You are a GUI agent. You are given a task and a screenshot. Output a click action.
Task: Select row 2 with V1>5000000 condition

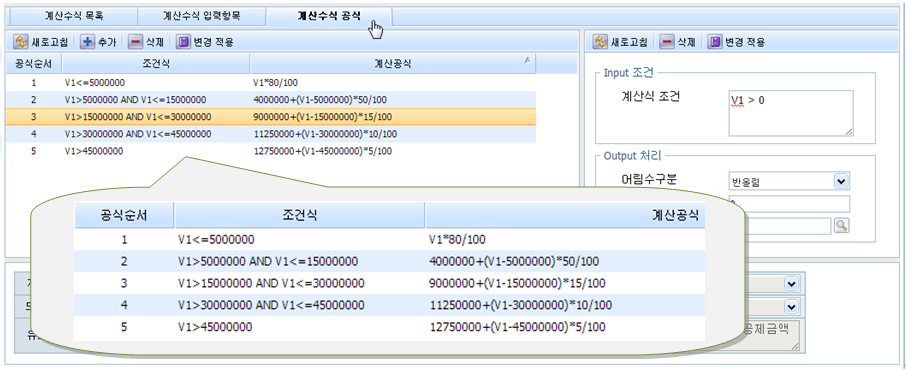270,99
